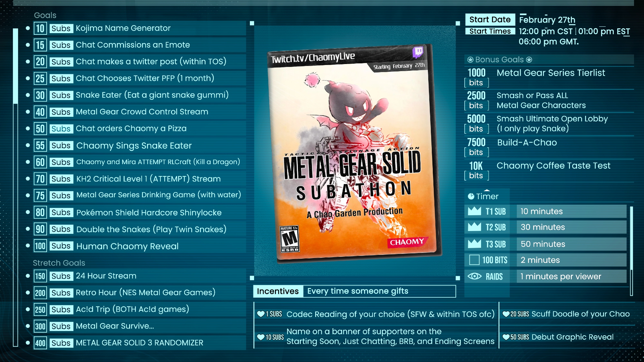Click the T1 SUB crown icon

click(x=474, y=211)
